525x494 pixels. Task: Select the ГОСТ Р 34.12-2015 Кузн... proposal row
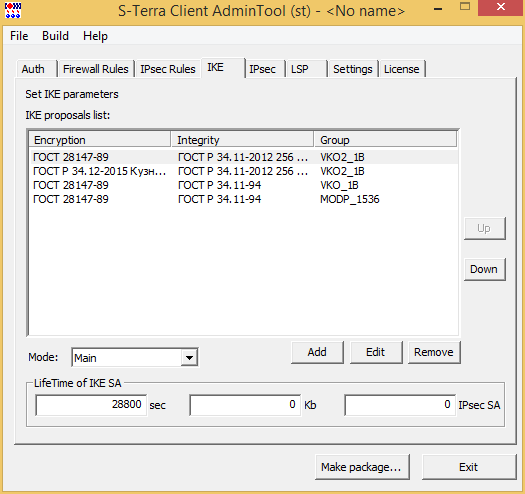[243, 171]
